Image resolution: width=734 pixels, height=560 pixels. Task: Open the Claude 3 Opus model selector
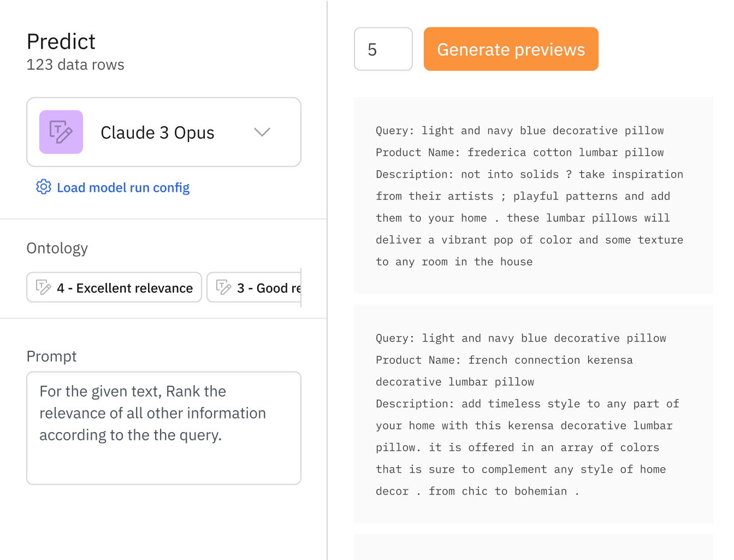[x=157, y=133]
